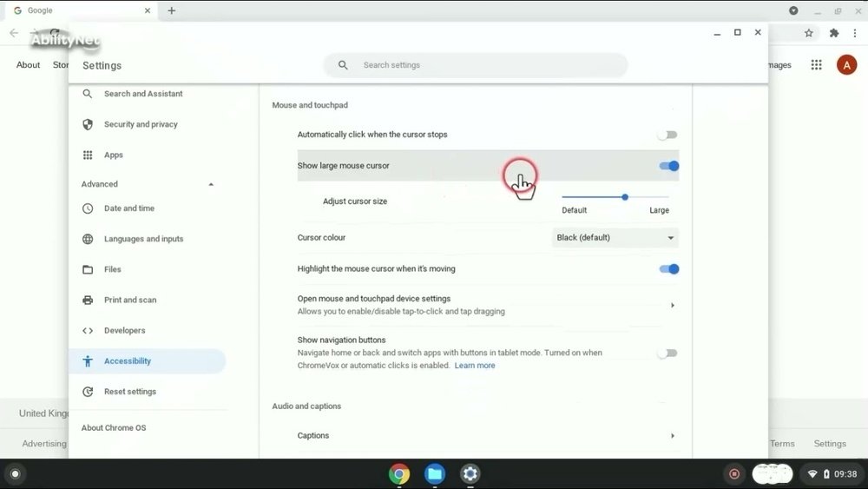The width and height of the screenshot is (868, 489).
Task: Click the Date and time clock icon
Action: [x=88, y=208]
